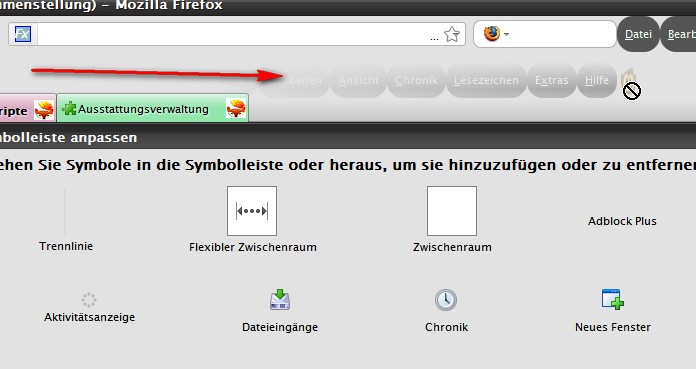Image resolution: width=696 pixels, height=369 pixels.
Task: Select the Neues Fenster icon
Action: (x=613, y=299)
